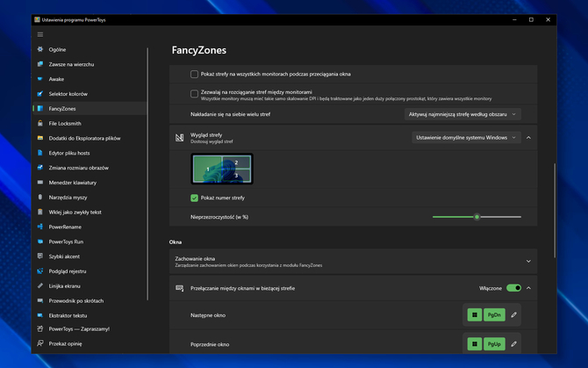Click the Awake cup icon

coord(40,79)
